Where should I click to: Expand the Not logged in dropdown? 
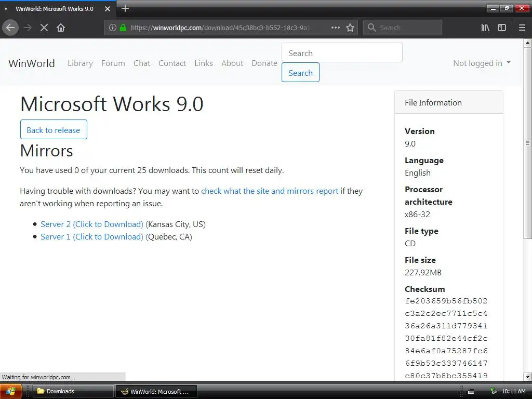[x=482, y=63]
